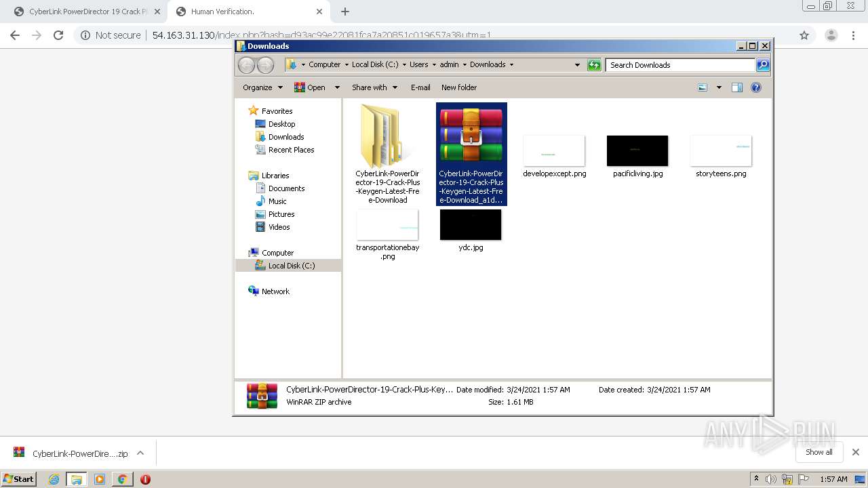The image size is (868, 488).
Task: Expand download item options chevron
Action: click(x=140, y=453)
